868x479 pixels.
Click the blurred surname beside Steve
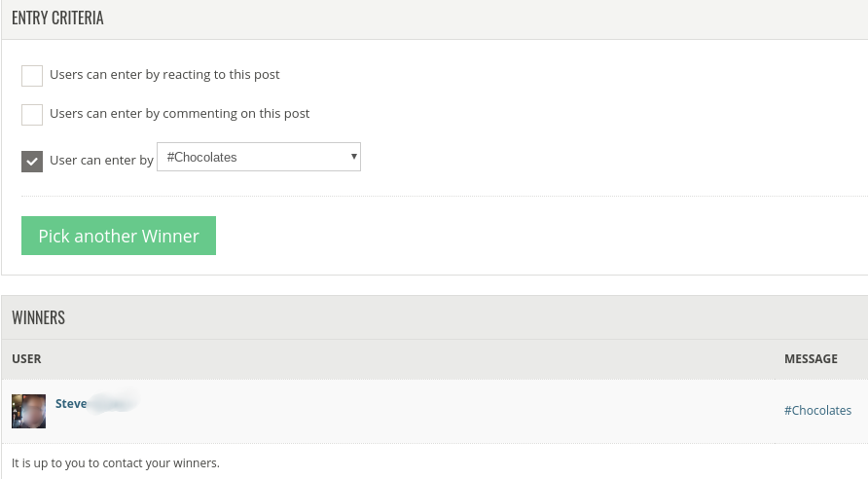tap(114, 403)
